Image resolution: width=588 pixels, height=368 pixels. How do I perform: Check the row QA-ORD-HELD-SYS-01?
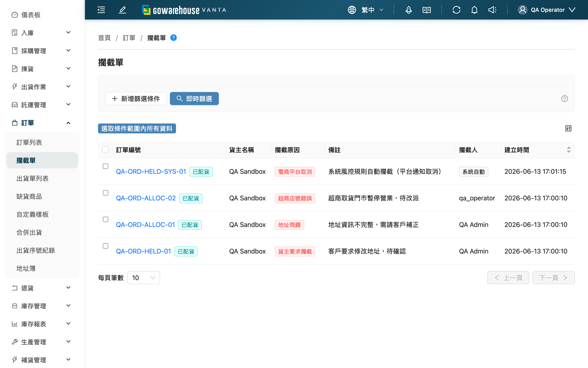[105, 166]
